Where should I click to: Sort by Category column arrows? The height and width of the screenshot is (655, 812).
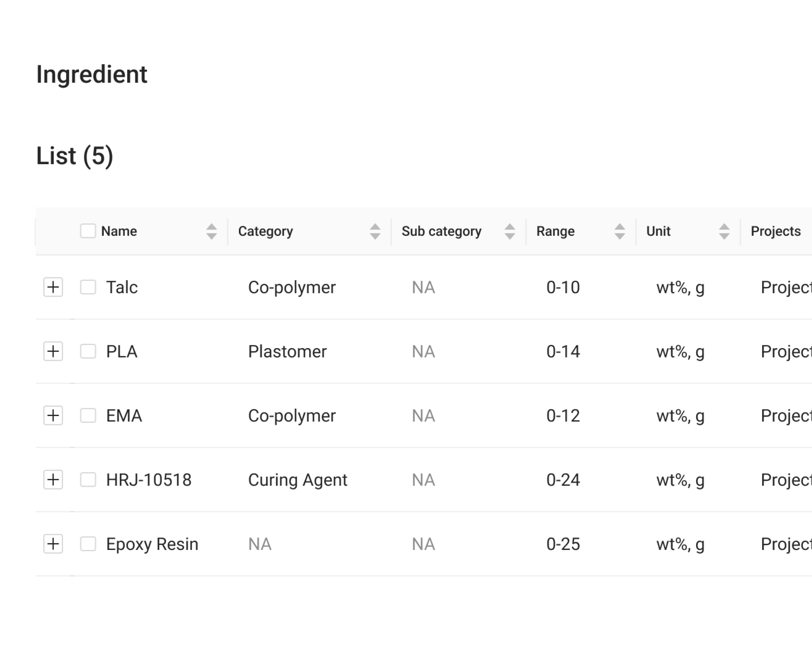coord(375,231)
